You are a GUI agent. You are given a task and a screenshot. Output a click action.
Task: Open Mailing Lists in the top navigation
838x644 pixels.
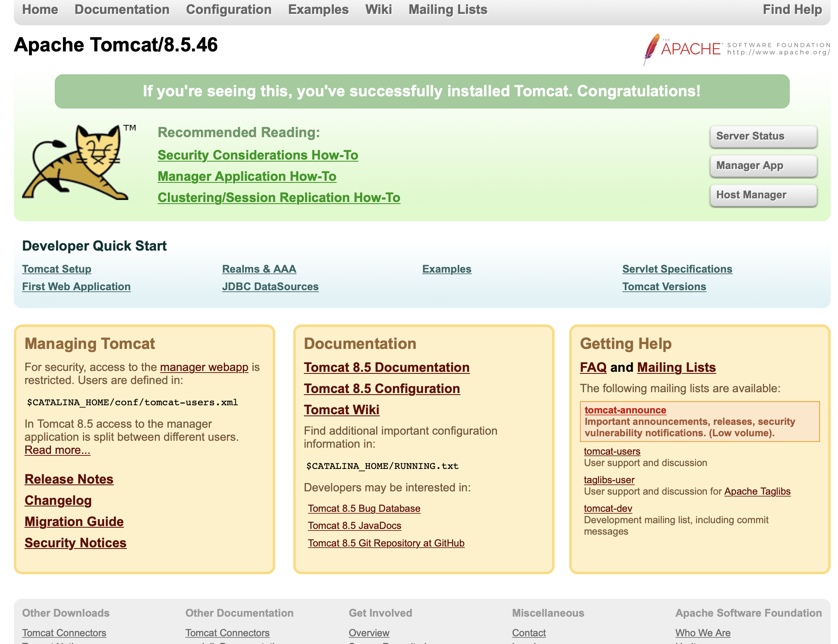[448, 10]
